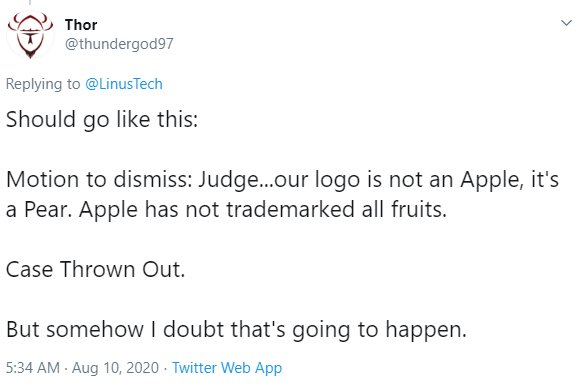Screen dimensions: 586x390
Task: Visit the @LinusTech mention link
Action: tap(124, 84)
